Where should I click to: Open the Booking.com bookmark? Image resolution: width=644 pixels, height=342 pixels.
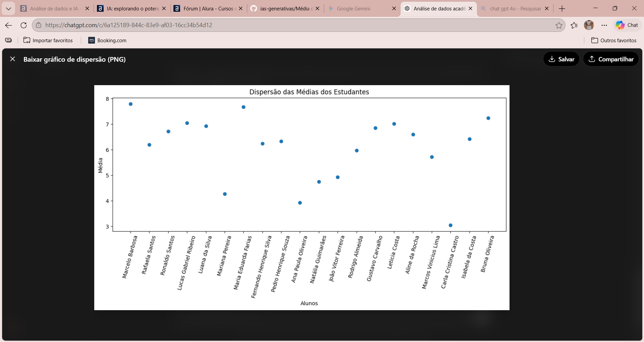(107, 40)
